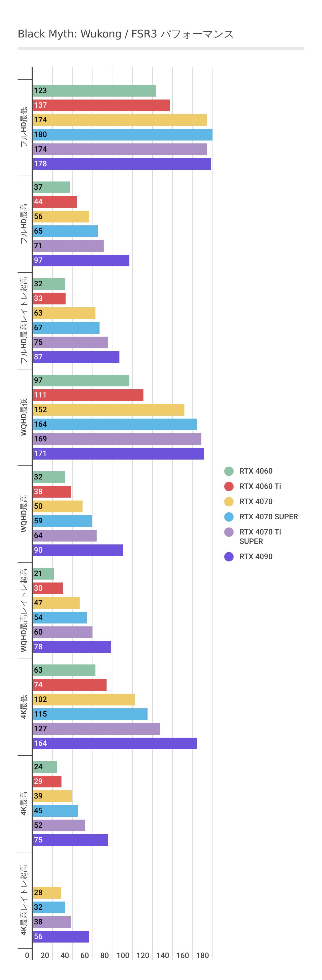
Task: Click the violet RTX 4090 legend dot
Action: click(x=229, y=556)
